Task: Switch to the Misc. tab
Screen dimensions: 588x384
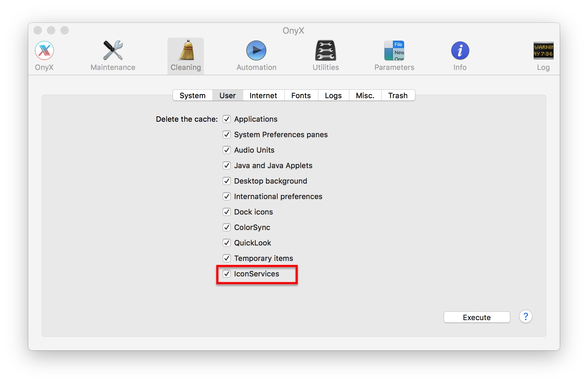Action: 365,95
